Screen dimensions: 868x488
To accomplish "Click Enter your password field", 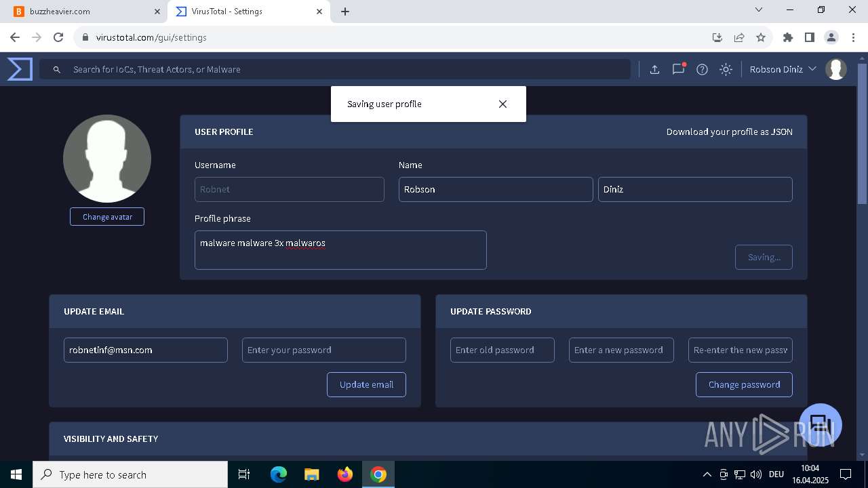I will pos(324,350).
